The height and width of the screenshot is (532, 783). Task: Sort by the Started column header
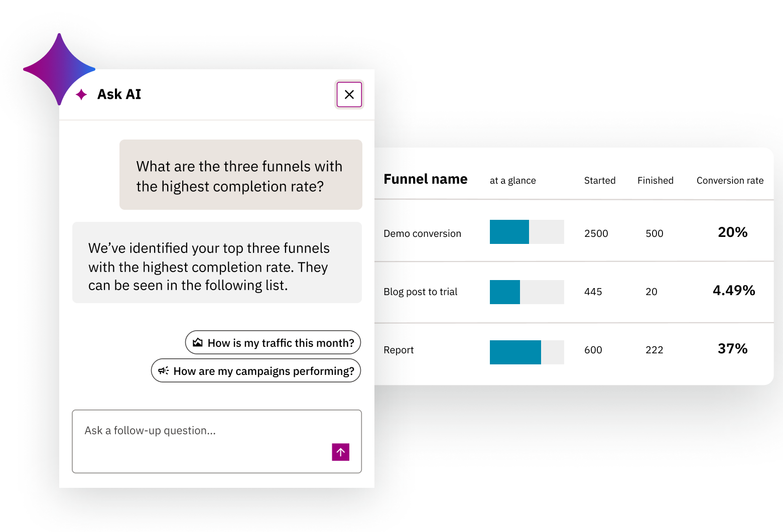tap(600, 180)
